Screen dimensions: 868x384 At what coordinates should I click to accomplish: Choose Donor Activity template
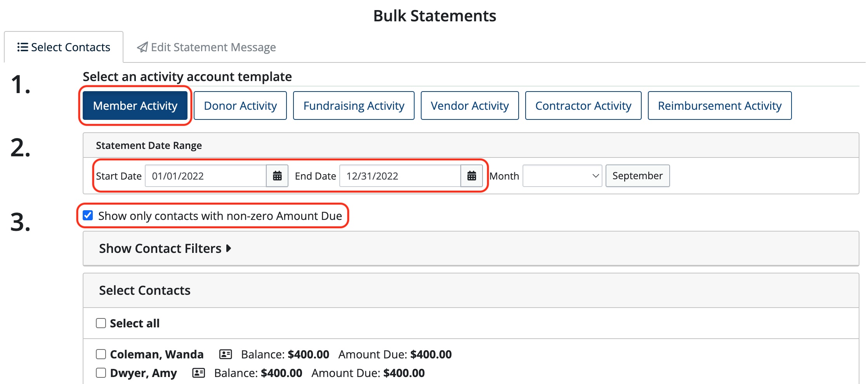(240, 106)
